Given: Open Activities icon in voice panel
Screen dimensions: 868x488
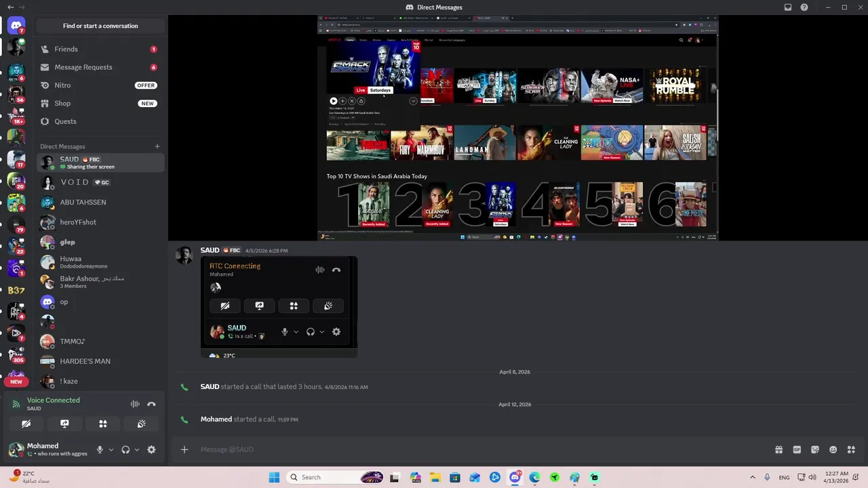Looking at the screenshot, I should coord(103,424).
